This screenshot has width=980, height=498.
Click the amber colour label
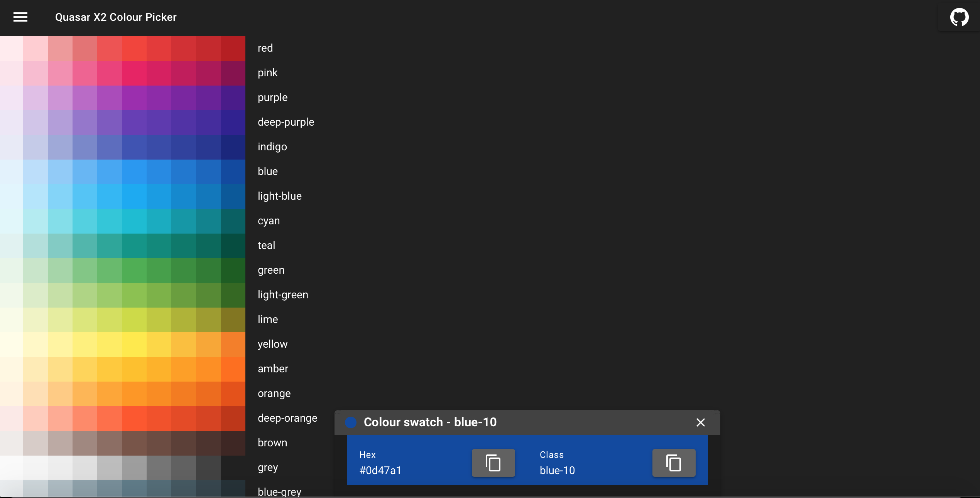(273, 369)
